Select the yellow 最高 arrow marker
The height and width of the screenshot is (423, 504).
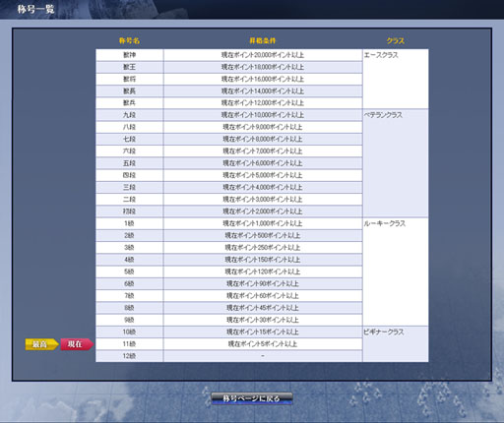(42, 344)
